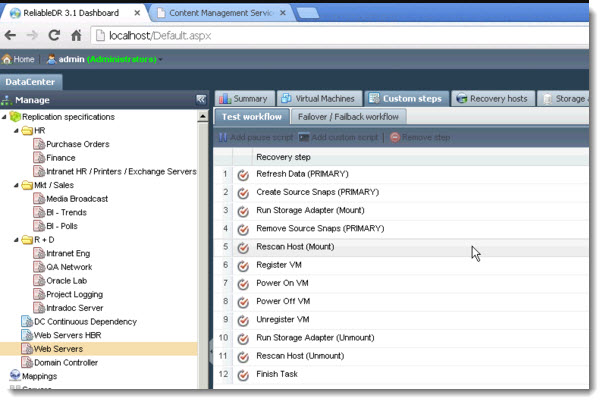This screenshot has width=604, height=404.
Task: Collapse the Mkt / Sales folder
Action: pyautogui.click(x=16, y=185)
